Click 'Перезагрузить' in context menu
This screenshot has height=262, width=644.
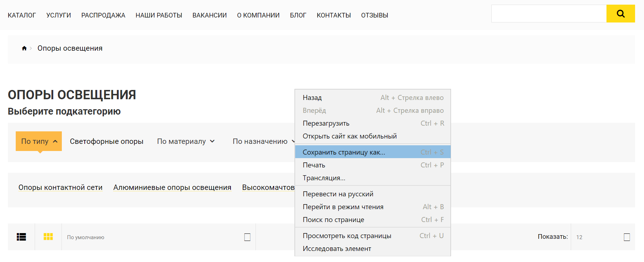[x=326, y=123]
